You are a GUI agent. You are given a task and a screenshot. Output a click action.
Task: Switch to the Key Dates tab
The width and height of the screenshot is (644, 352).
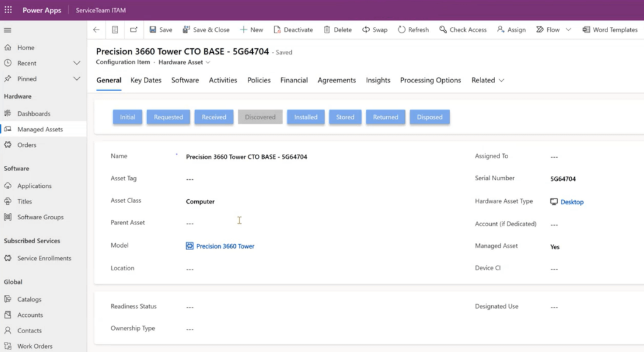[146, 80]
